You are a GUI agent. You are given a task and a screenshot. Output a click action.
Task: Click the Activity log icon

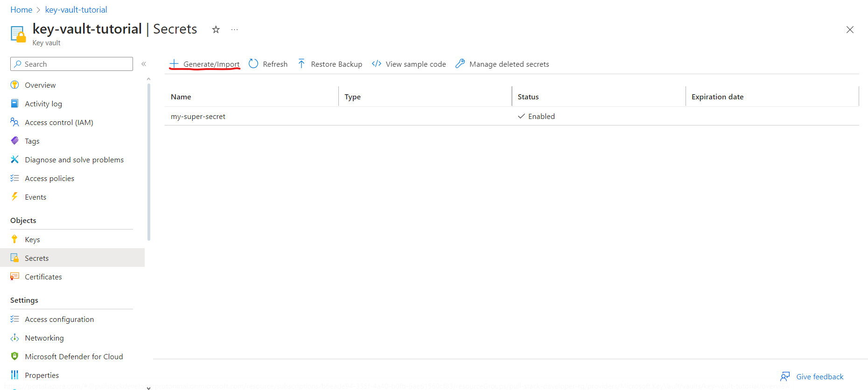pos(15,104)
